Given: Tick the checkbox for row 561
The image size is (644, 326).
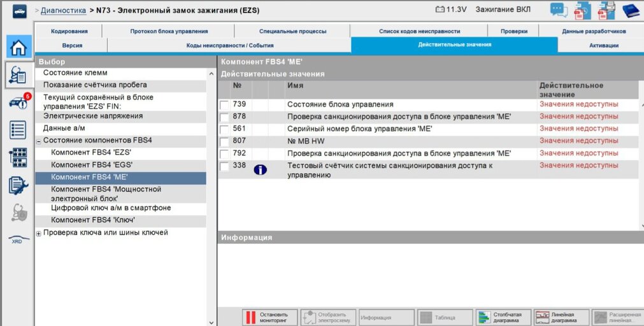Looking at the screenshot, I should pyautogui.click(x=224, y=130).
